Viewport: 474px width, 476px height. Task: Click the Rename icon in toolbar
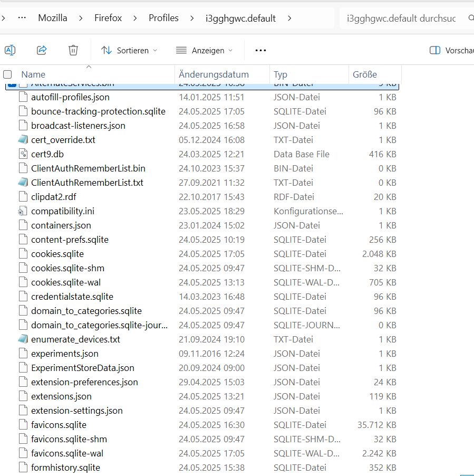point(10,50)
